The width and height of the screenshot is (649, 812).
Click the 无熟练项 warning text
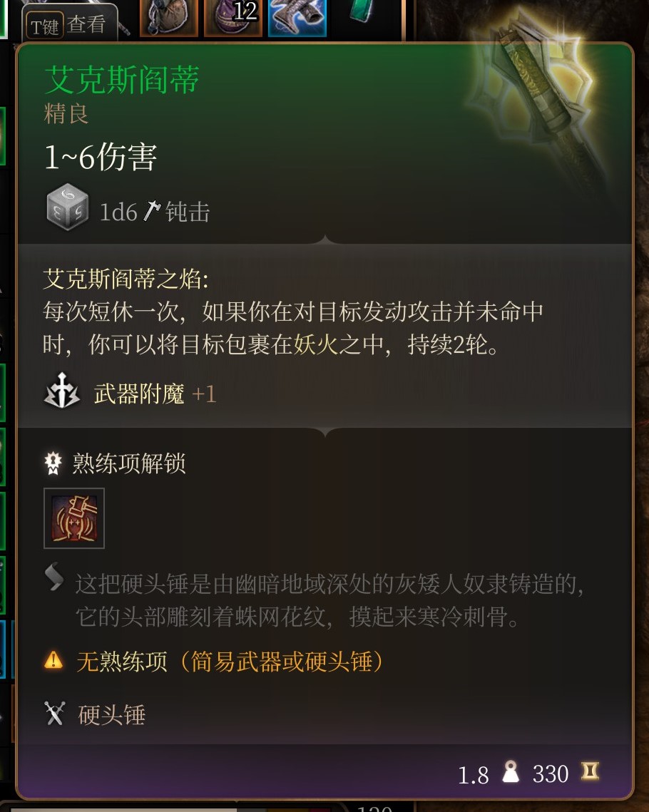(122, 662)
